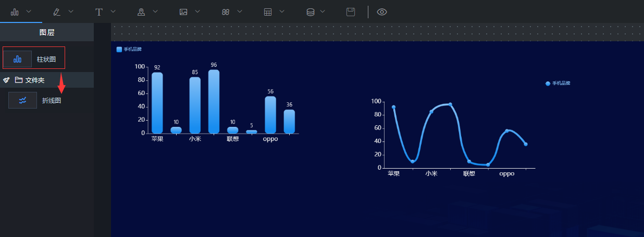Click the bar labeled 56
The height and width of the screenshot is (237, 644).
click(x=270, y=115)
